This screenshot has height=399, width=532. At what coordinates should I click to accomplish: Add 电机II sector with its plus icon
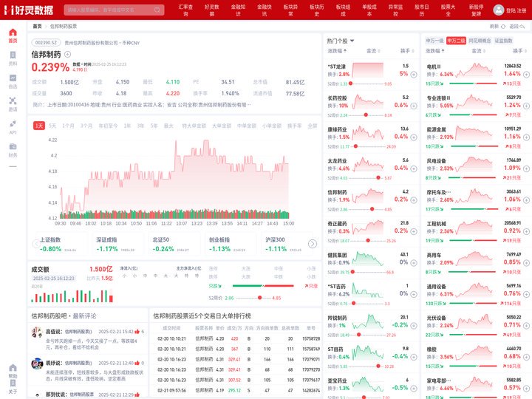[526, 75]
